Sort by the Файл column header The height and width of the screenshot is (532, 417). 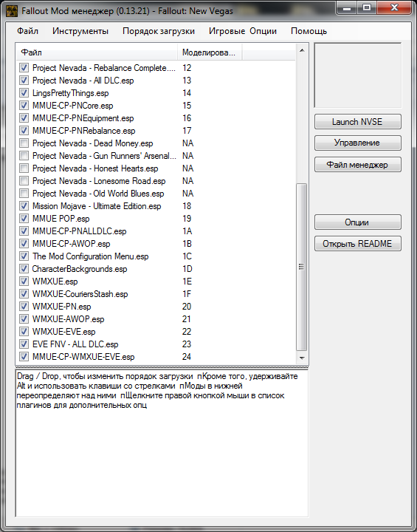pyautogui.click(x=97, y=52)
